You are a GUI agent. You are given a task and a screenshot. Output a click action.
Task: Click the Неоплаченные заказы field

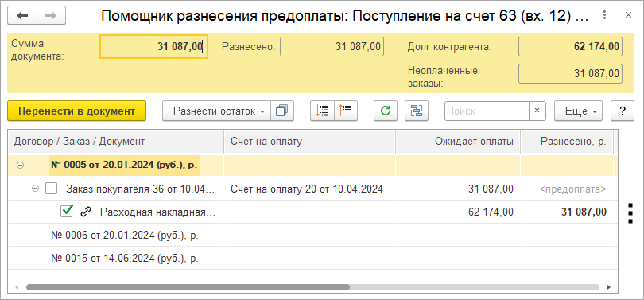(571, 74)
